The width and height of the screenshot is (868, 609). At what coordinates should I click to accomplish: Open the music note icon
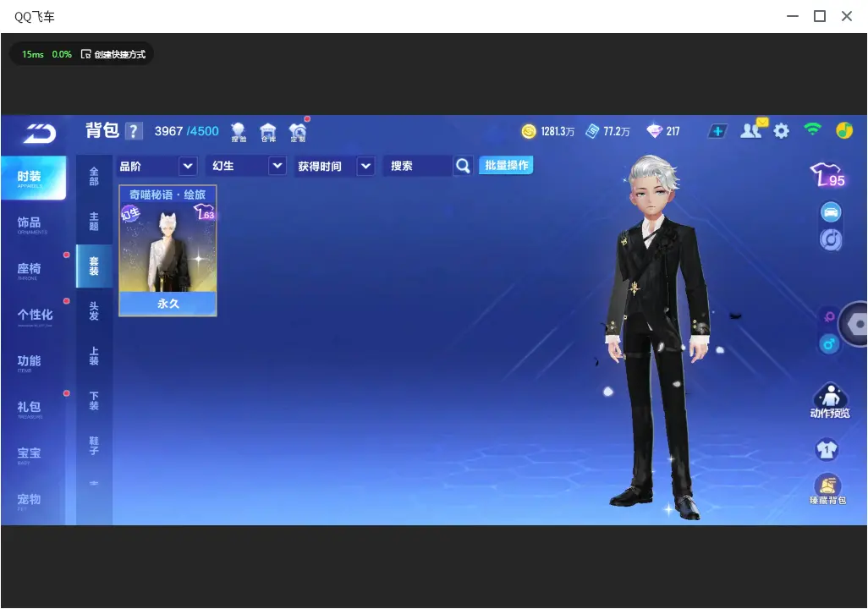pyautogui.click(x=843, y=130)
